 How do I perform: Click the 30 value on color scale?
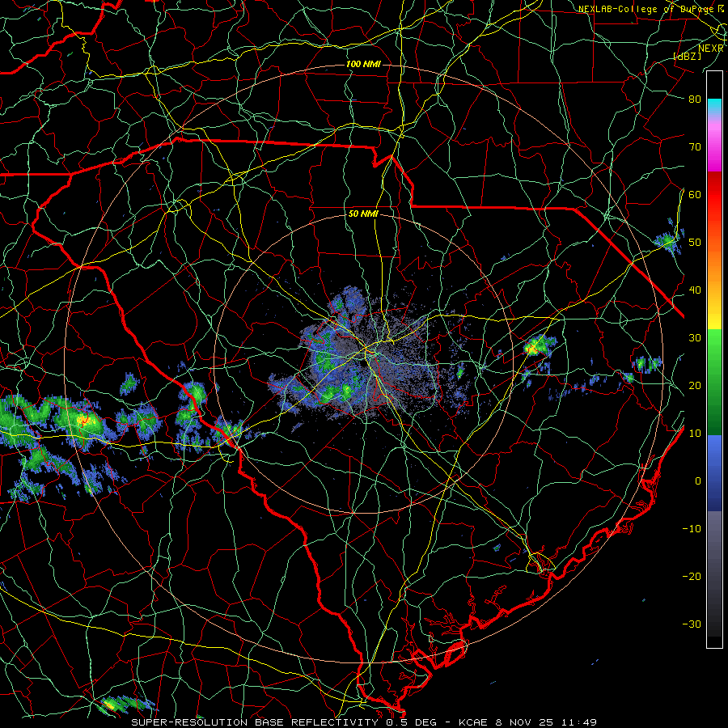tap(695, 338)
